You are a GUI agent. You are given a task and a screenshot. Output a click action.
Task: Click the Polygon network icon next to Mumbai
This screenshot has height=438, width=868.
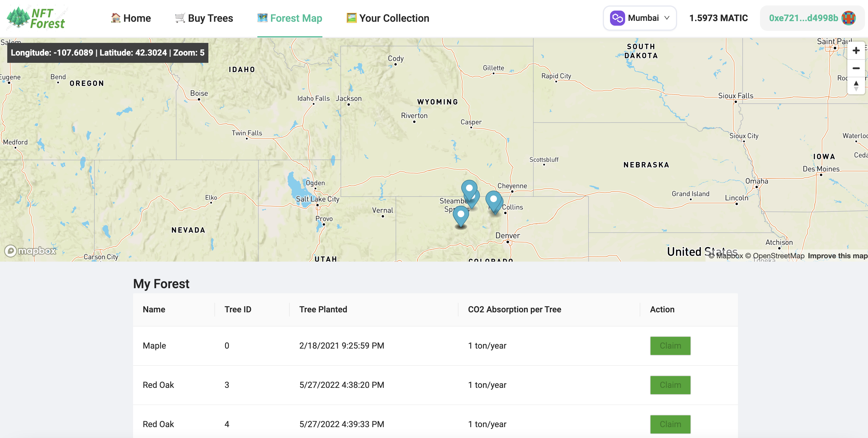click(x=617, y=18)
